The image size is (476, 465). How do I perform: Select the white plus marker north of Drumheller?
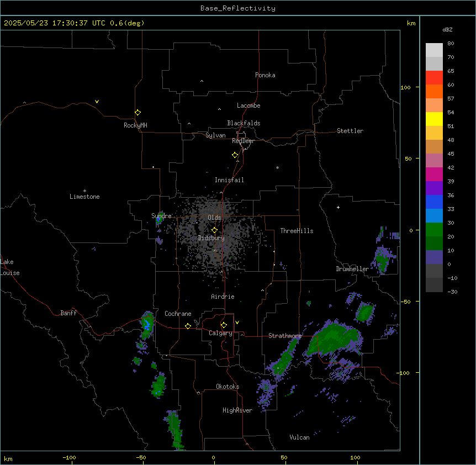click(338, 207)
